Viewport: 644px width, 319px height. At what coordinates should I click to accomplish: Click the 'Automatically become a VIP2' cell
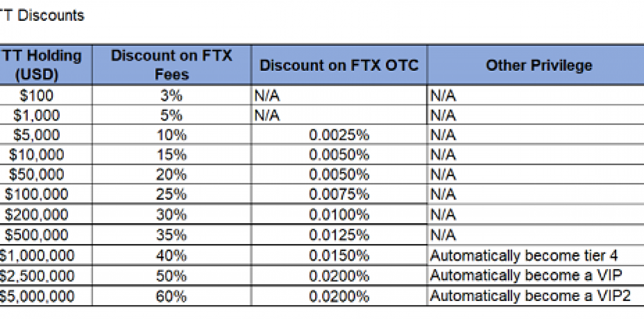click(x=530, y=296)
